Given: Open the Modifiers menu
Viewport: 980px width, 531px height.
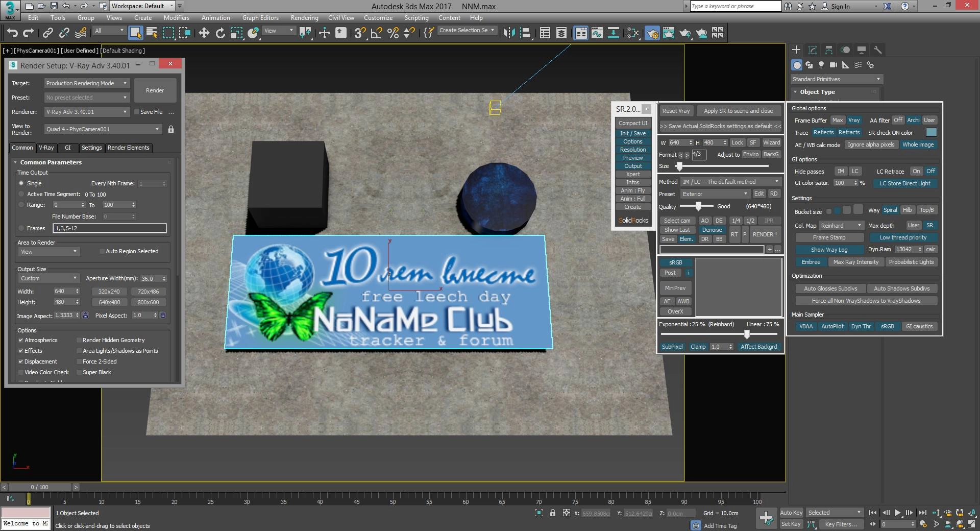Looking at the screenshot, I should (176, 18).
